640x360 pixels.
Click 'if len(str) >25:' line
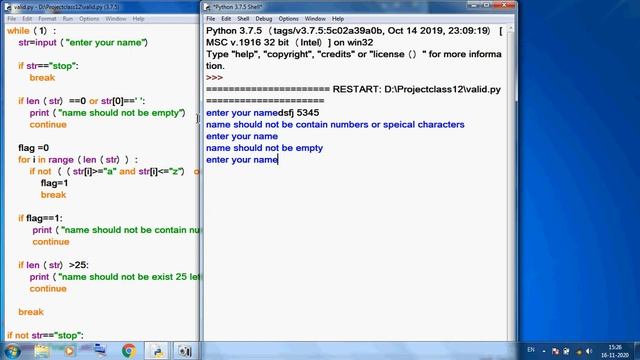pyautogui.click(x=53, y=265)
